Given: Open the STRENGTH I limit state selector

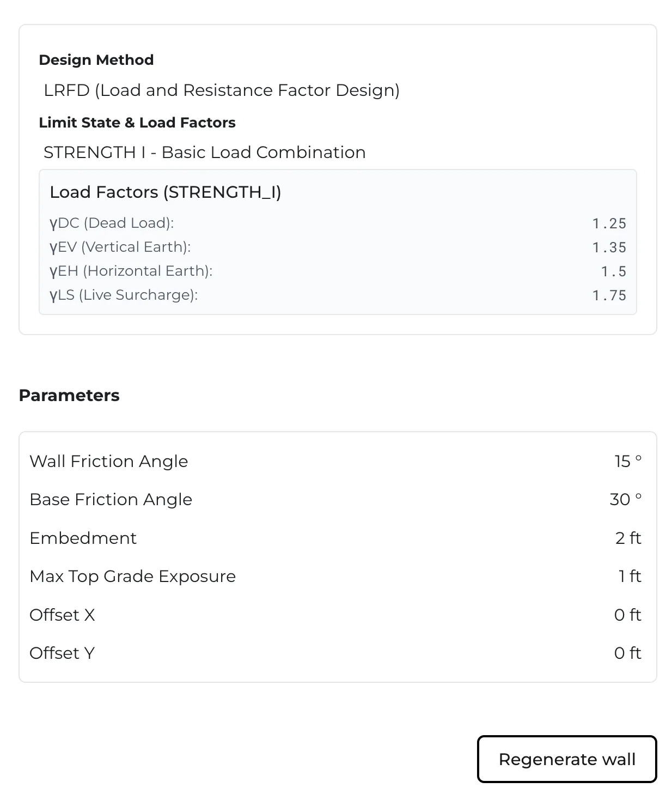Looking at the screenshot, I should tap(205, 153).
